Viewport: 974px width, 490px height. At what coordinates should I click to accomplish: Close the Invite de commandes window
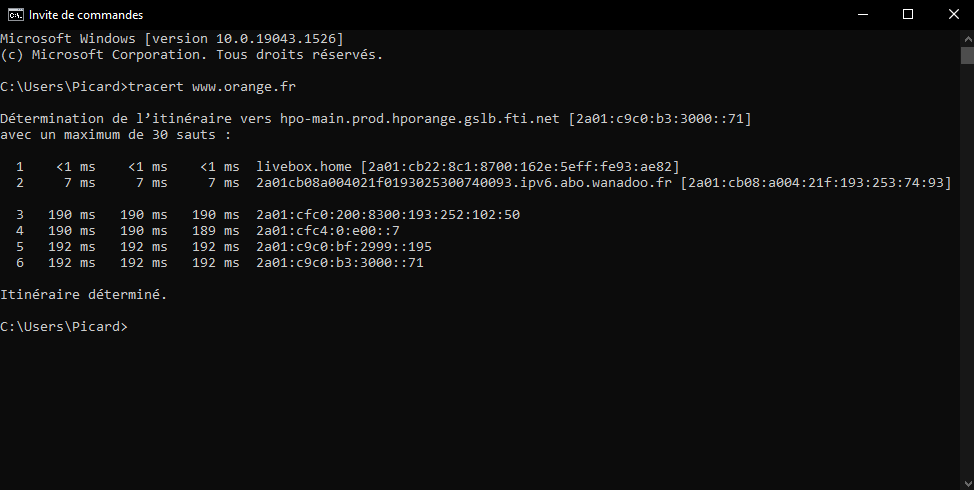(x=952, y=14)
